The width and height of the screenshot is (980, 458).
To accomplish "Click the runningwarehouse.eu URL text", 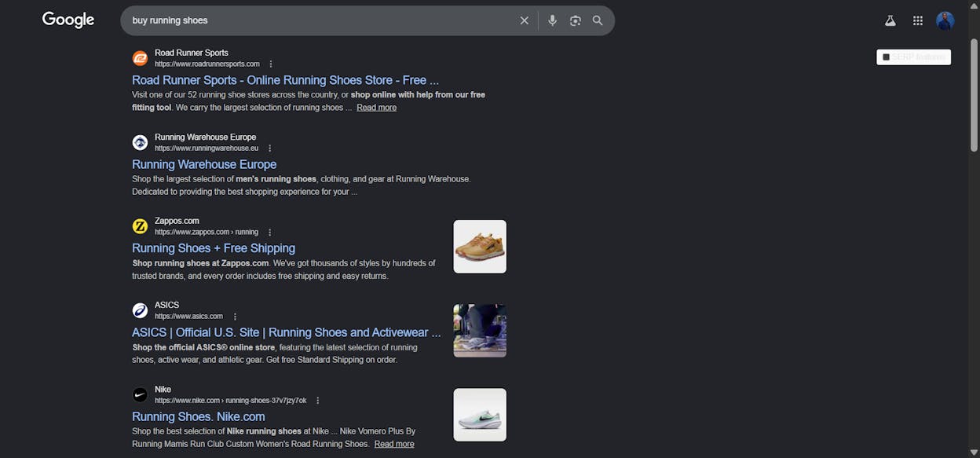I will (x=207, y=148).
